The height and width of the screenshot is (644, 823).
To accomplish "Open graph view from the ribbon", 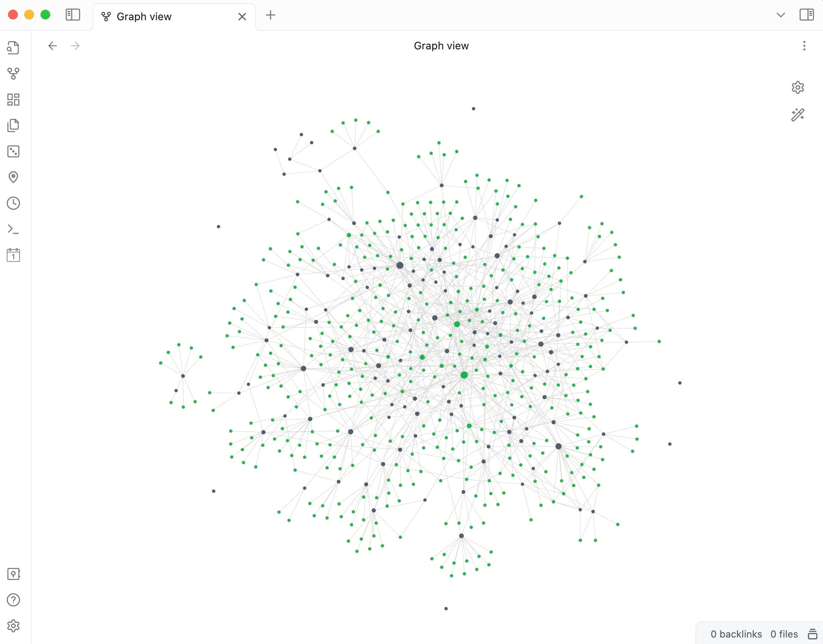I will (x=13, y=74).
